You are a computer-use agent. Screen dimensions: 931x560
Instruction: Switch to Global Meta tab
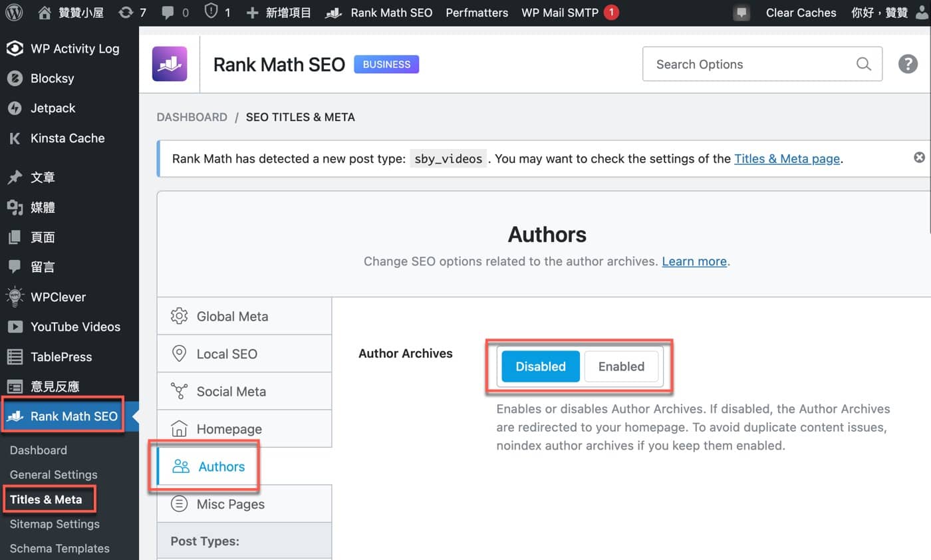click(244, 317)
